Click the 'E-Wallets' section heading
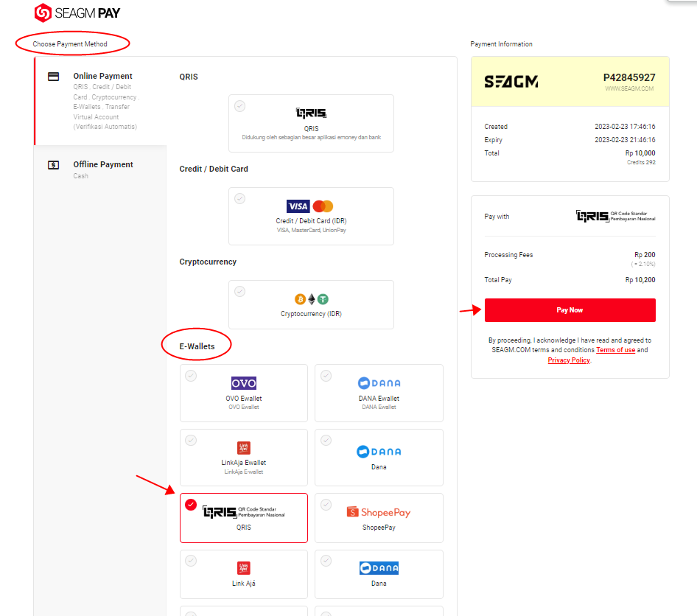 coord(197,346)
